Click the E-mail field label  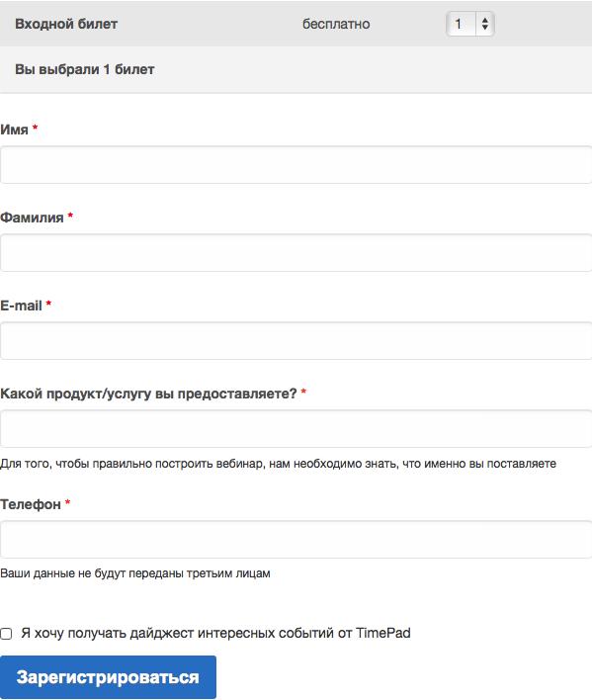point(21,306)
